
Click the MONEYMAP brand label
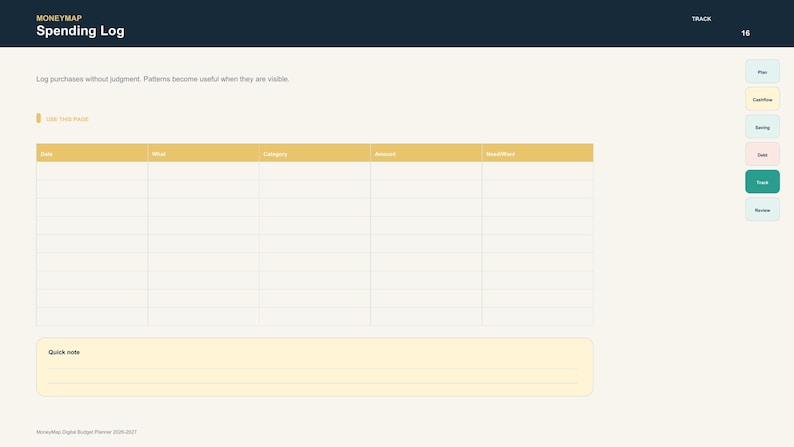59,18
